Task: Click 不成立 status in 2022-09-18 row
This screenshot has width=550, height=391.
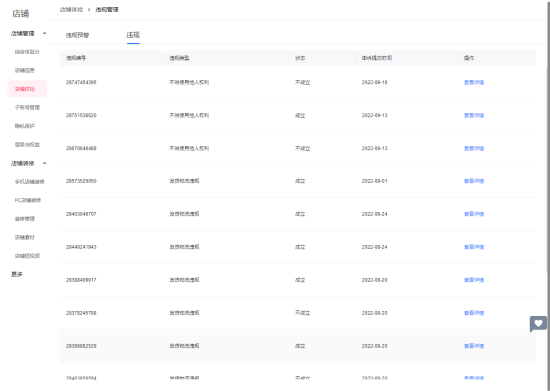Action: pyautogui.click(x=302, y=82)
